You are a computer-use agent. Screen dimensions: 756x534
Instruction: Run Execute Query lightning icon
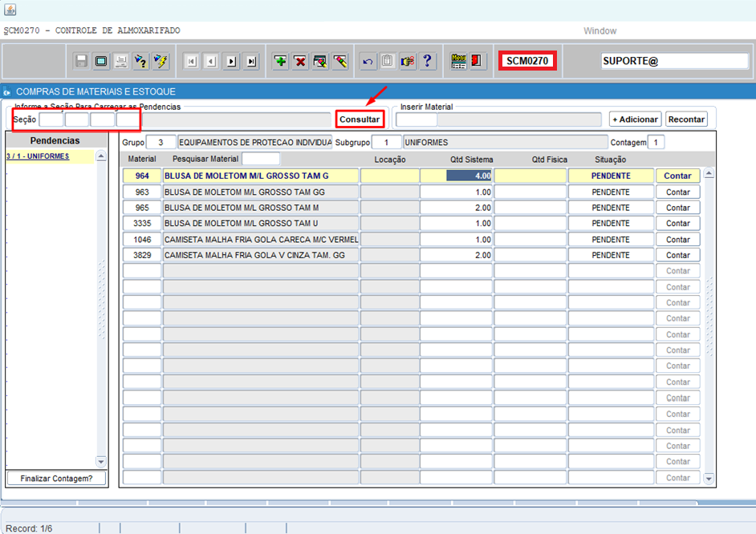tap(161, 61)
